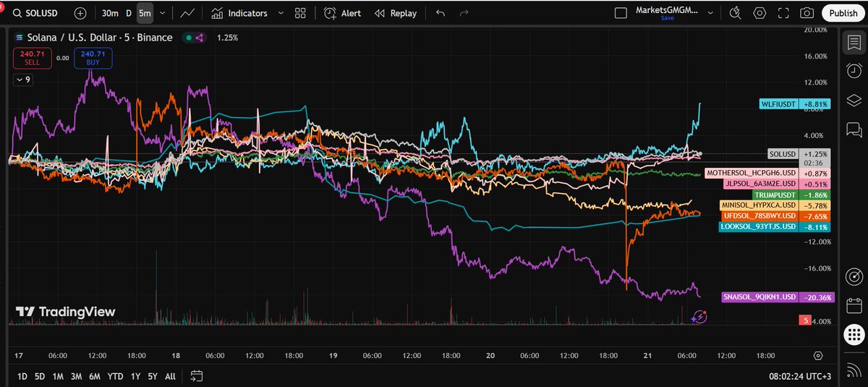Click the SNAISOL_9QJKN1.USD purple label
This screenshot has height=387, width=868.
[x=778, y=297]
